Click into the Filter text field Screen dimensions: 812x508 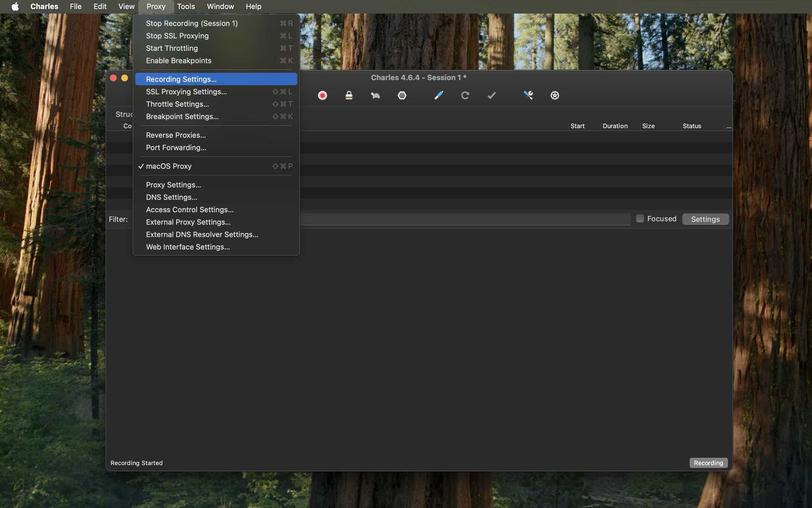point(465,219)
